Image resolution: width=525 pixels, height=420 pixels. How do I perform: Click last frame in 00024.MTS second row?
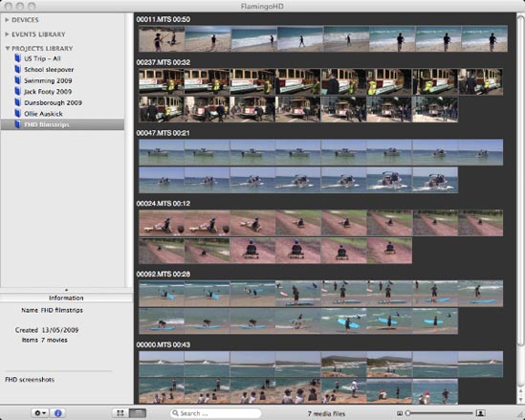[389, 251]
